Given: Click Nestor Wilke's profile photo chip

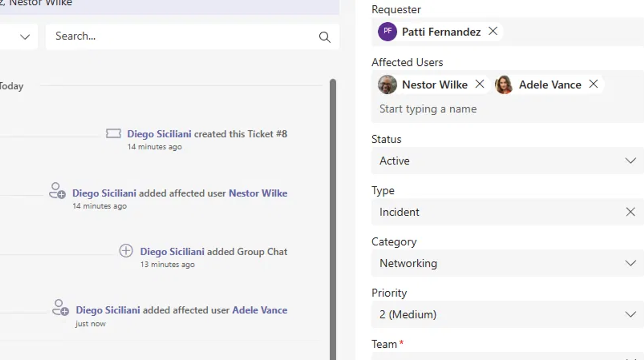Looking at the screenshot, I should [x=387, y=85].
